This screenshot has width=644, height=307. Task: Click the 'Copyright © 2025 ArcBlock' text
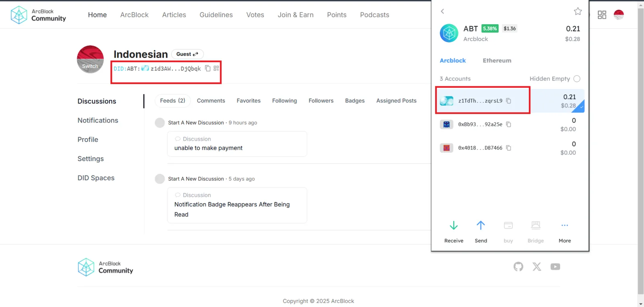[318, 301]
